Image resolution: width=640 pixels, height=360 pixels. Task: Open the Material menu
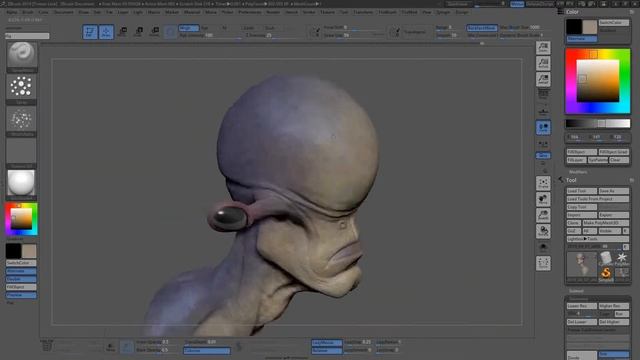[192, 12]
